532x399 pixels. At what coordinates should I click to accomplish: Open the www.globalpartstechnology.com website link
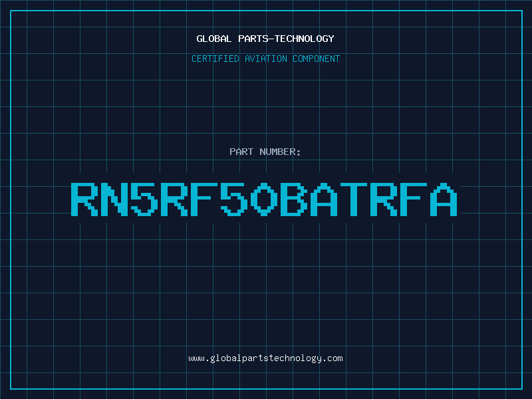click(x=265, y=358)
